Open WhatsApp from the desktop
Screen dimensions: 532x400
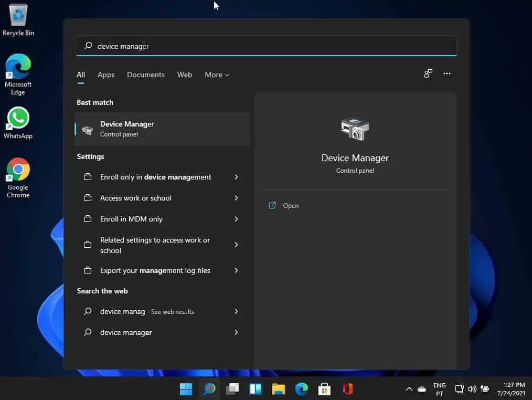[x=18, y=118]
